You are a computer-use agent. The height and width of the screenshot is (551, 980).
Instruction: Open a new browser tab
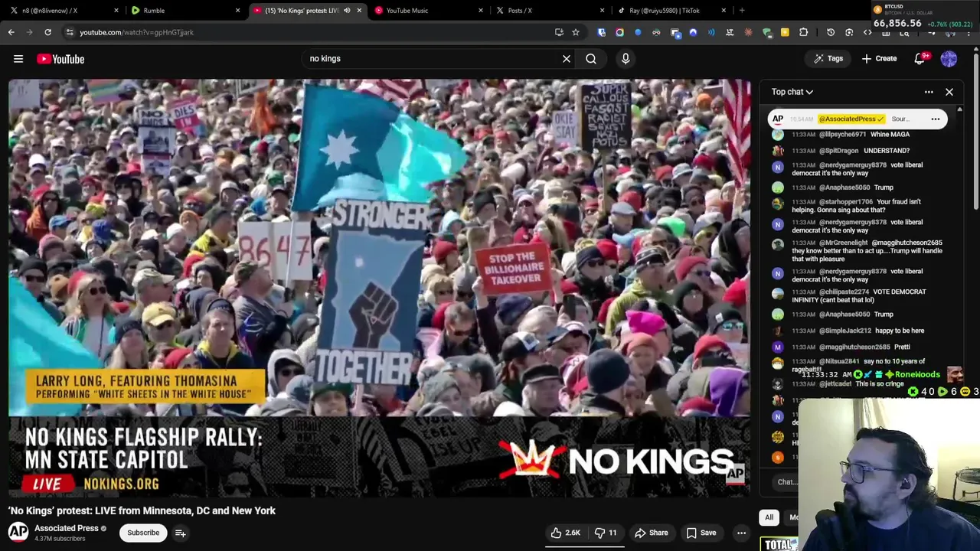pos(742,11)
